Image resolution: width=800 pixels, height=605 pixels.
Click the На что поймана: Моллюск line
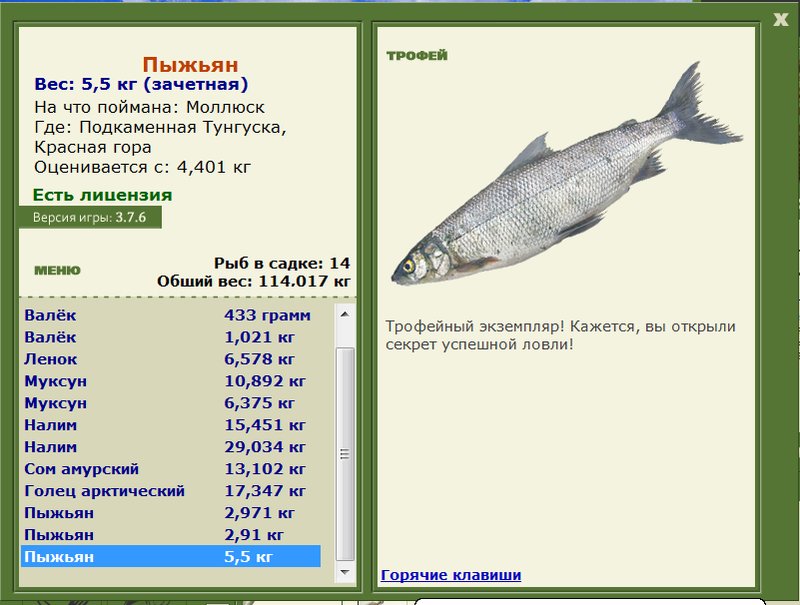[x=149, y=107]
